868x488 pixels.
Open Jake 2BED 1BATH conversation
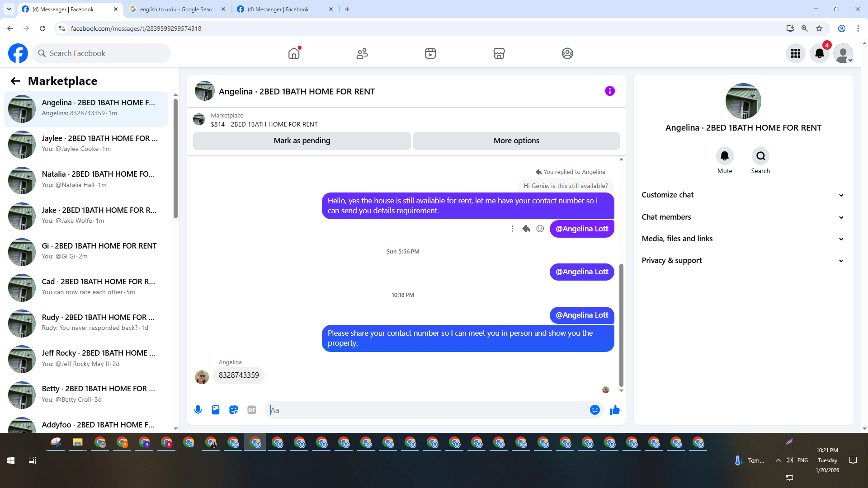point(86,216)
